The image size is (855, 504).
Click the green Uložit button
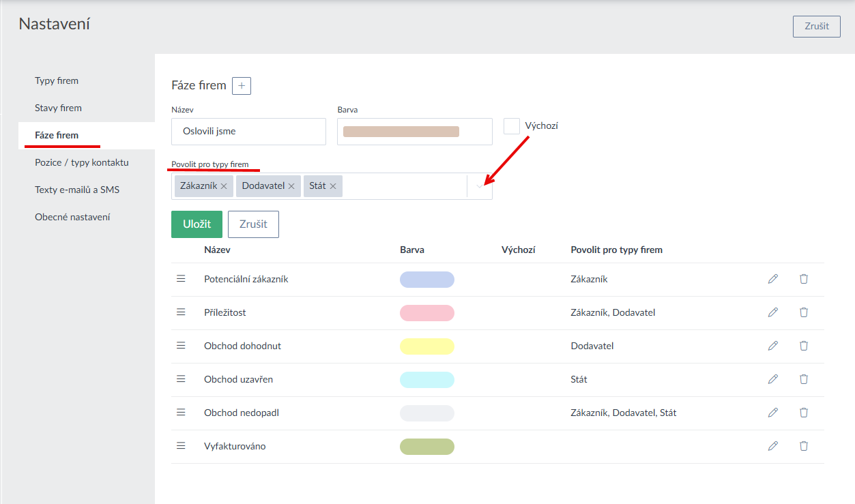tap(197, 224)
